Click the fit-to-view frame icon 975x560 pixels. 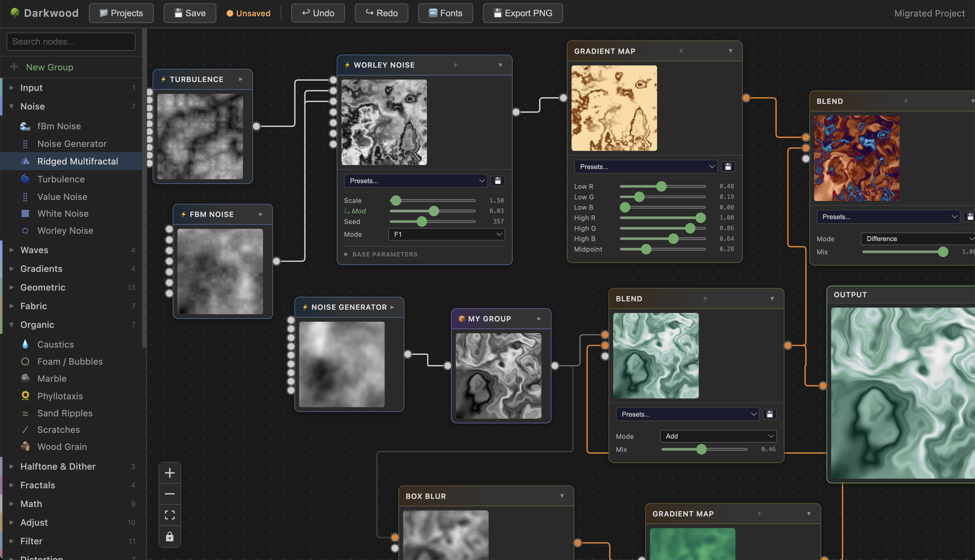[x=170, y=515]
